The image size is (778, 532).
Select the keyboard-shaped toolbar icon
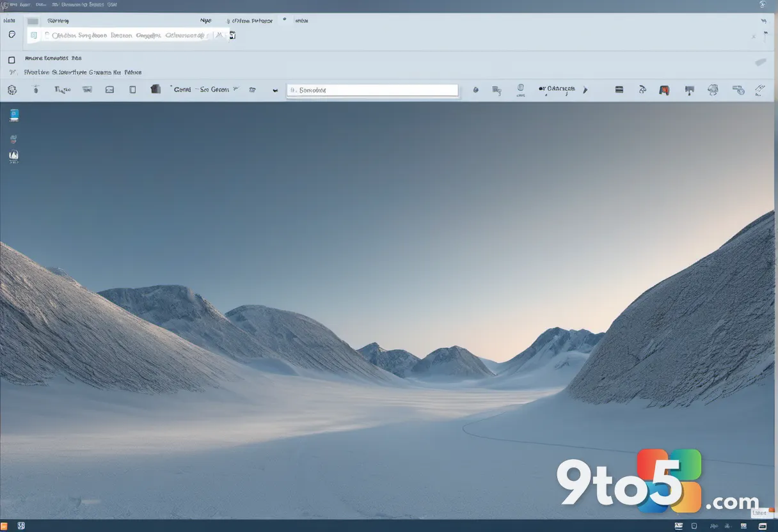[x=87, y=90]
